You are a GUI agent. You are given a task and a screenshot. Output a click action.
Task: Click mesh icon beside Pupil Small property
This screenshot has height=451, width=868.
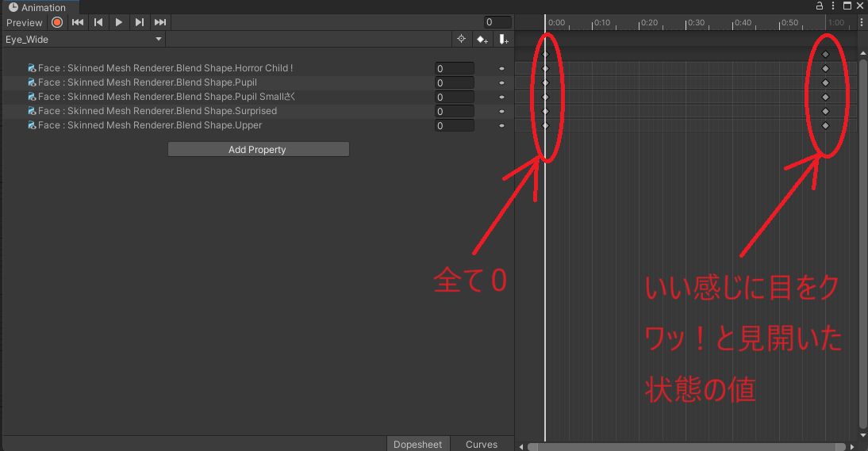(x=32, y=97)
